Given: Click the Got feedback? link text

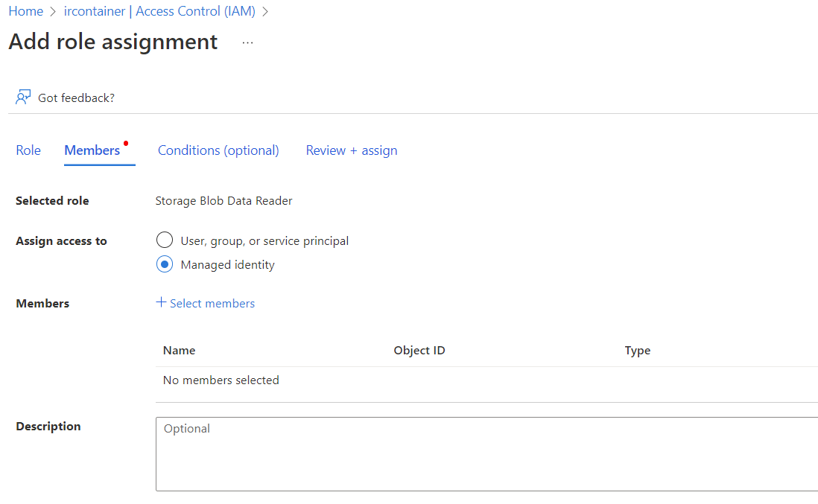Looking at the screenshot, I should pos(76,98).
